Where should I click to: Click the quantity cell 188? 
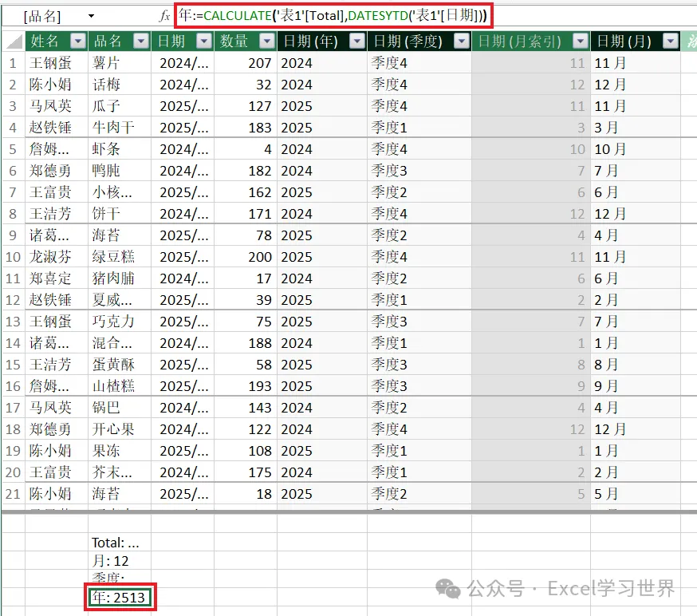click(246, 343)
